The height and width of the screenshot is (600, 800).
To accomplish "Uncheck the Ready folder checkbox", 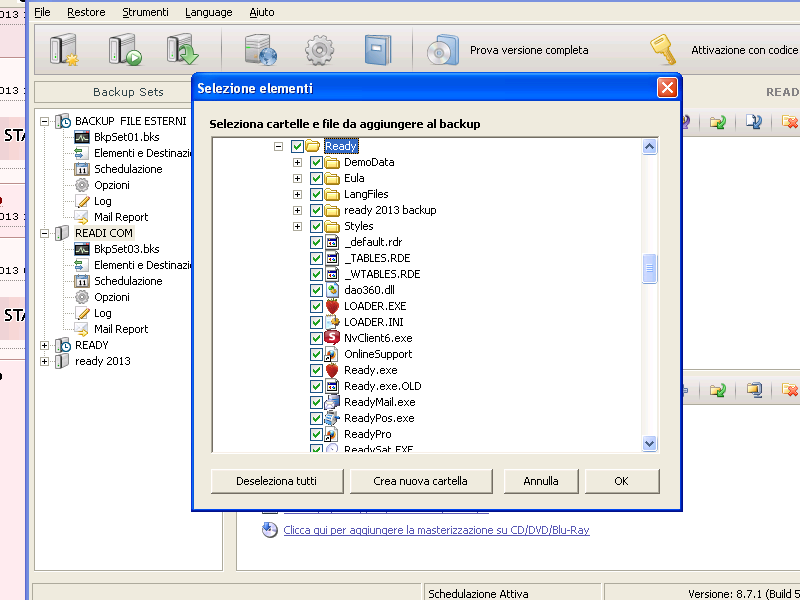I will (x=297, y=146).
